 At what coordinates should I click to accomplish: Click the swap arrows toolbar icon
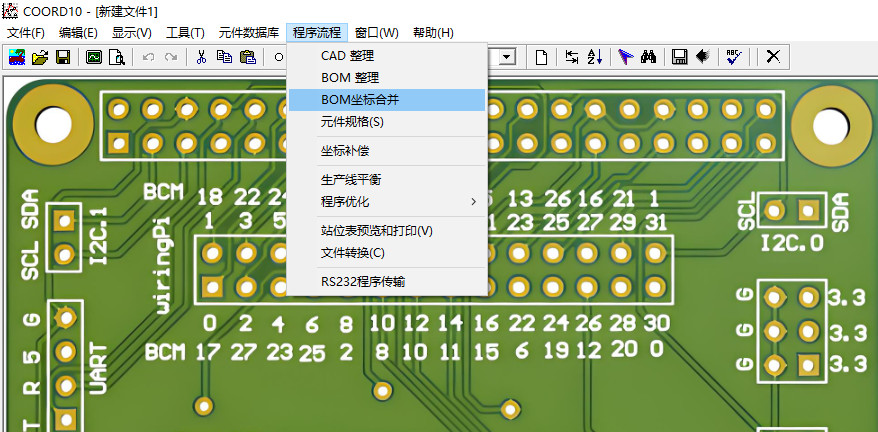pyautogui.click(x=572, y=57)
